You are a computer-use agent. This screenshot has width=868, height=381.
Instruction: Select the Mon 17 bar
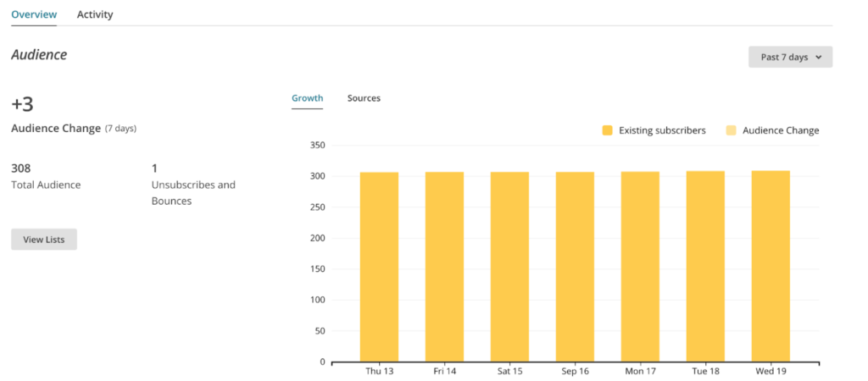coord(640,267)
